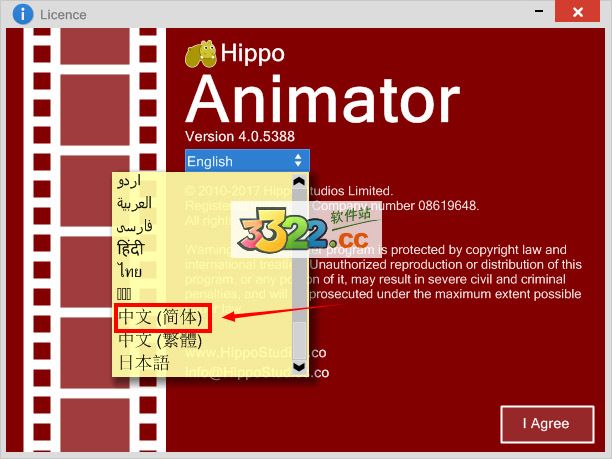Click the Hippo mascot logo icon
The width and height of the screenshot is (612, 459).
(x=201, y=54)
